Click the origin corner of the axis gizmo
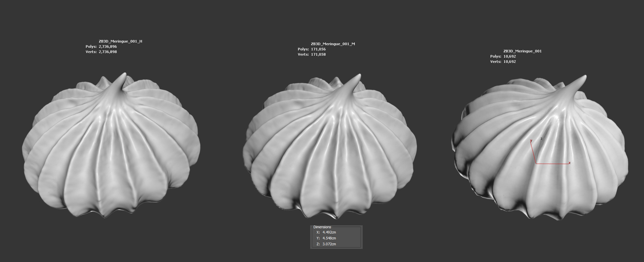The width and height of the screenshot is (644, 262). [x=536, y=163]
